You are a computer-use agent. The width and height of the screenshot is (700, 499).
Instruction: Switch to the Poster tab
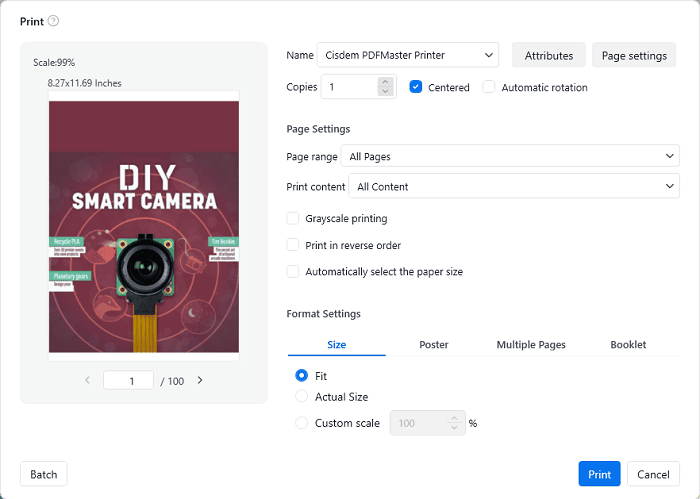click(x=434, y=344)
